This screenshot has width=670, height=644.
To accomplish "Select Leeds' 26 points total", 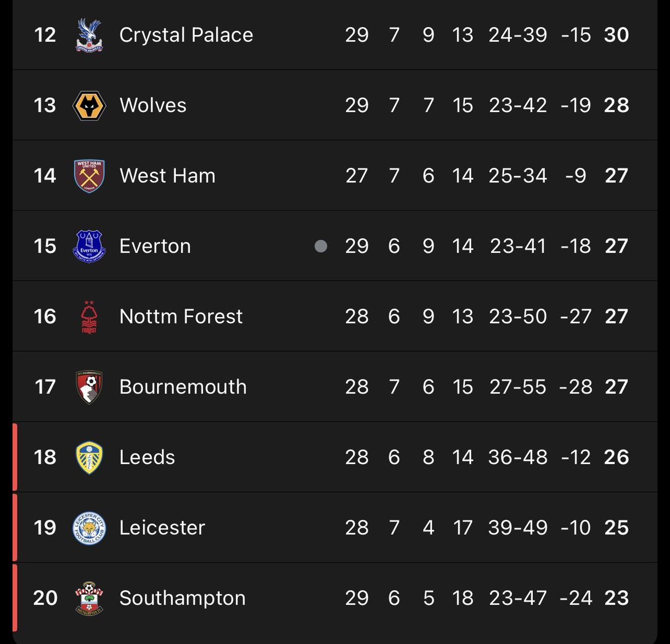I will [617, 457].
